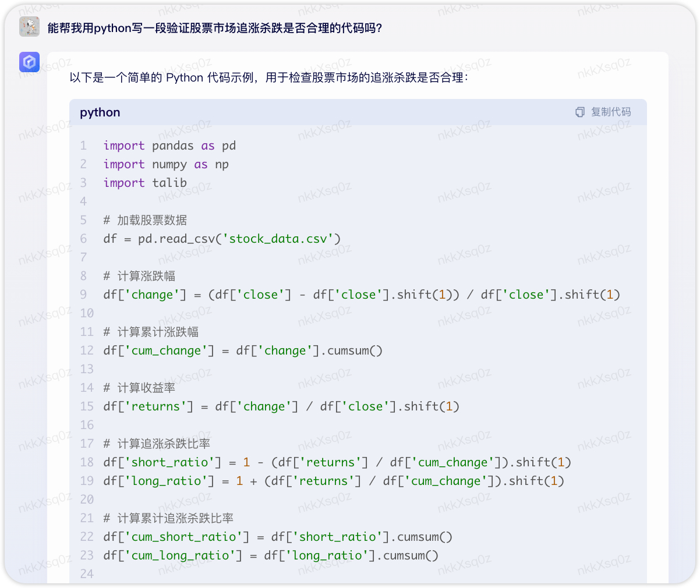Click the comment 计算涨跌幅
This screenshot has height=588, width=700.
click(x=140, y=276)
